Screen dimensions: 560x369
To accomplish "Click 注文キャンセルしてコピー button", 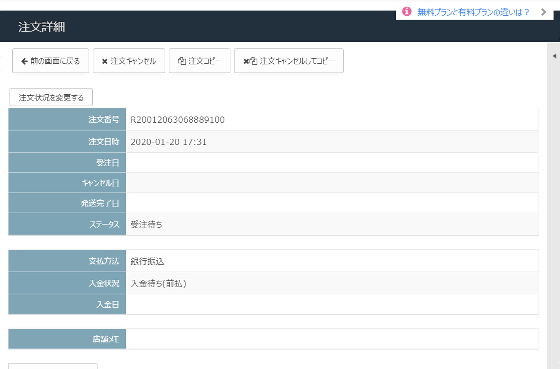I will pyautogui.click(x=289, y=61).
